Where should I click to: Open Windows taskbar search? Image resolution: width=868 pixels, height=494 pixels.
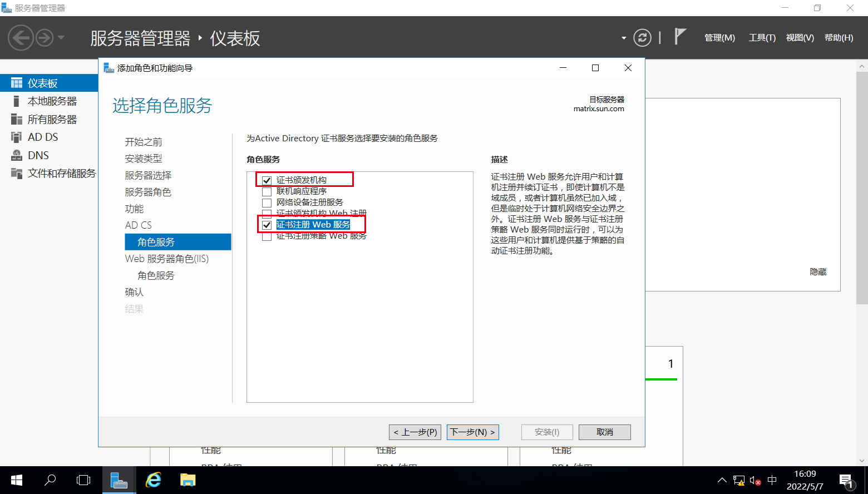pyautogui.click(x=50, y=480)
